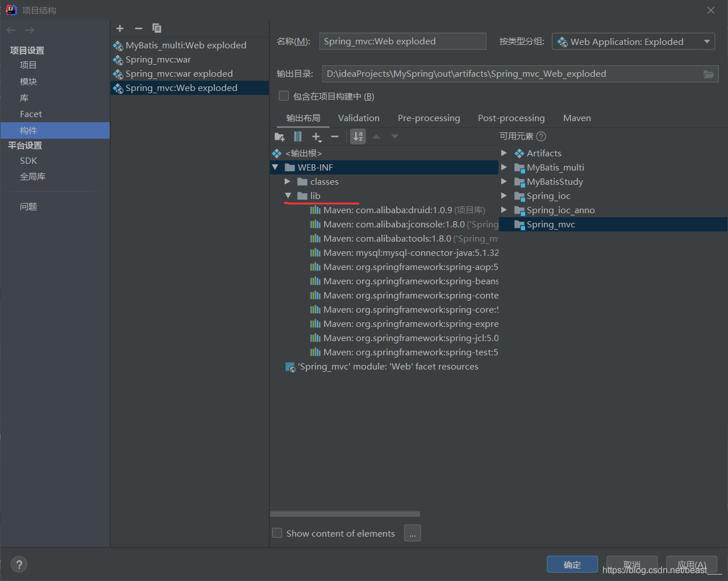Click the 名称 name input field
The image size is (728, 581).
[403, 41]
